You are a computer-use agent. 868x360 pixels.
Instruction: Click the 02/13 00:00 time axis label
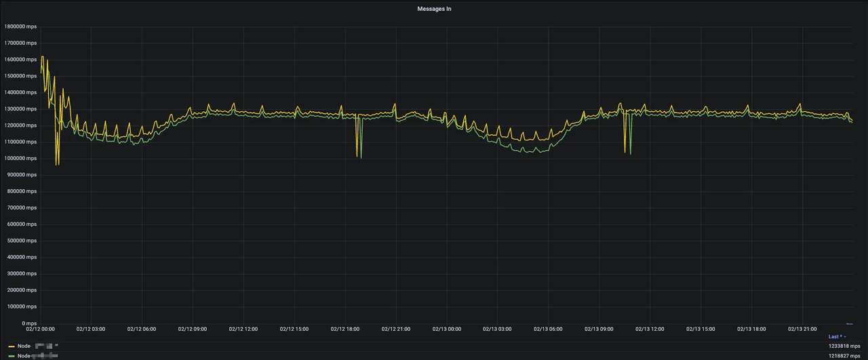[x=447, y=329]
